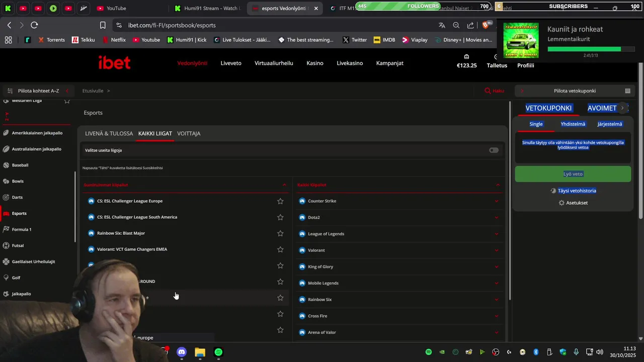Open Virtuaaliurheilu in the main menu

pyautogui.click(x=274, y=63)
